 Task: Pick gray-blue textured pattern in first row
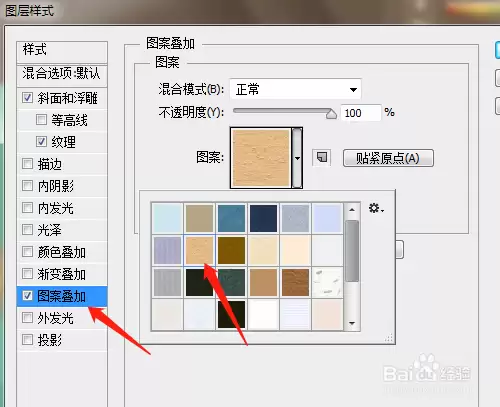click(295, 218)
